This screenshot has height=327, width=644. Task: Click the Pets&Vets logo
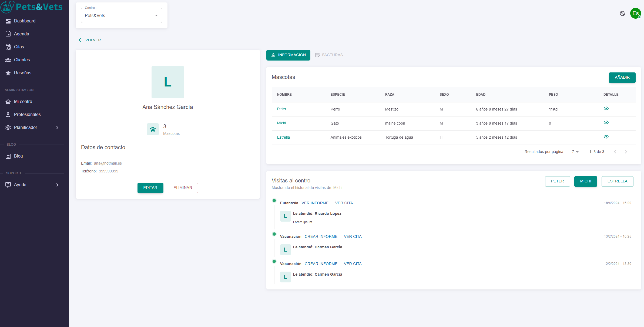[x=32, y=7]
